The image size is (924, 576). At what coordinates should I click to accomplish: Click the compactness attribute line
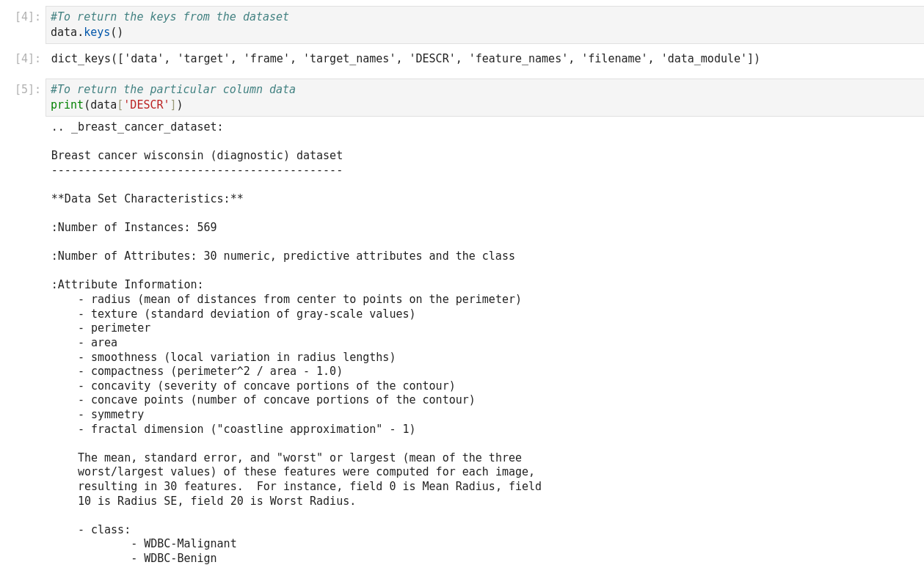click(210, 371)
